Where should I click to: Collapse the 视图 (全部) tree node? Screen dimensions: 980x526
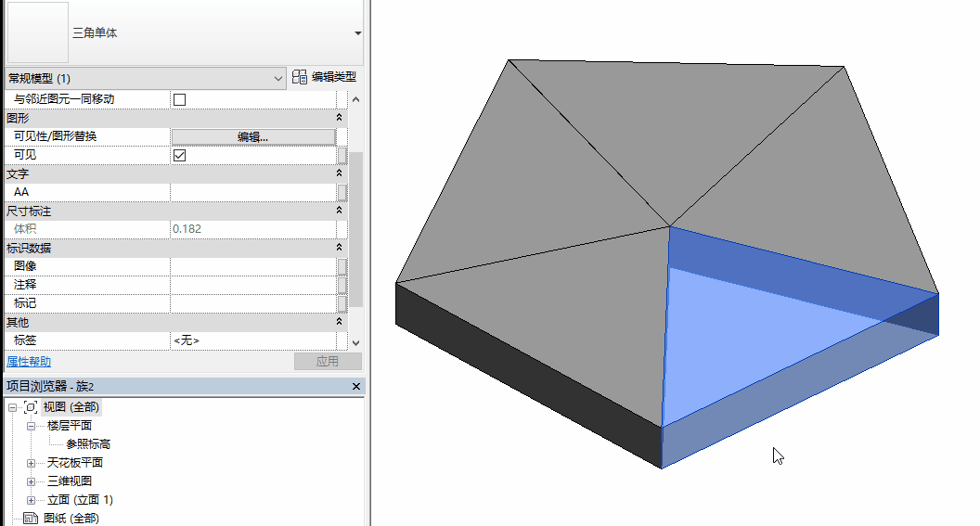12,407
